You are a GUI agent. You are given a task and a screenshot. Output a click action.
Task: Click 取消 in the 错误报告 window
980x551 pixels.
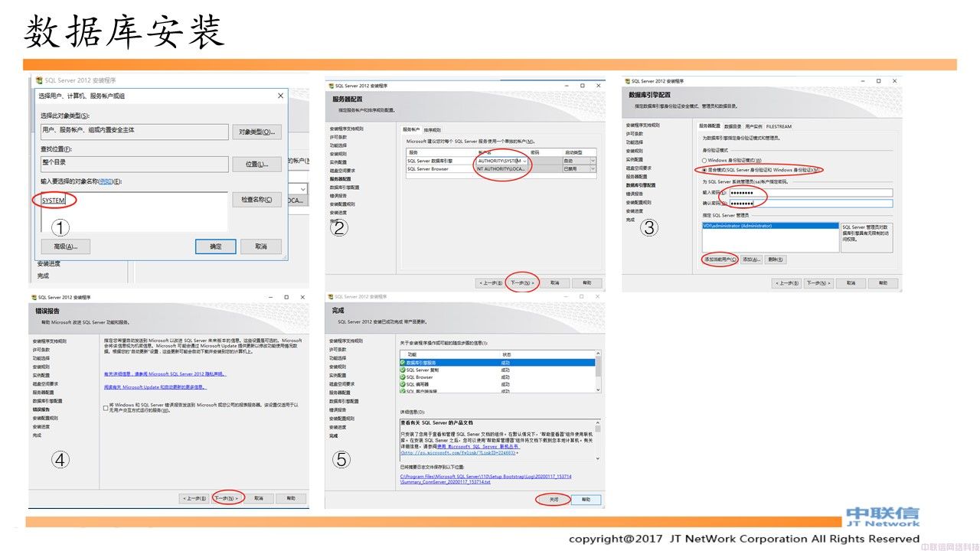pyautogui.click(x=259, y=498)
